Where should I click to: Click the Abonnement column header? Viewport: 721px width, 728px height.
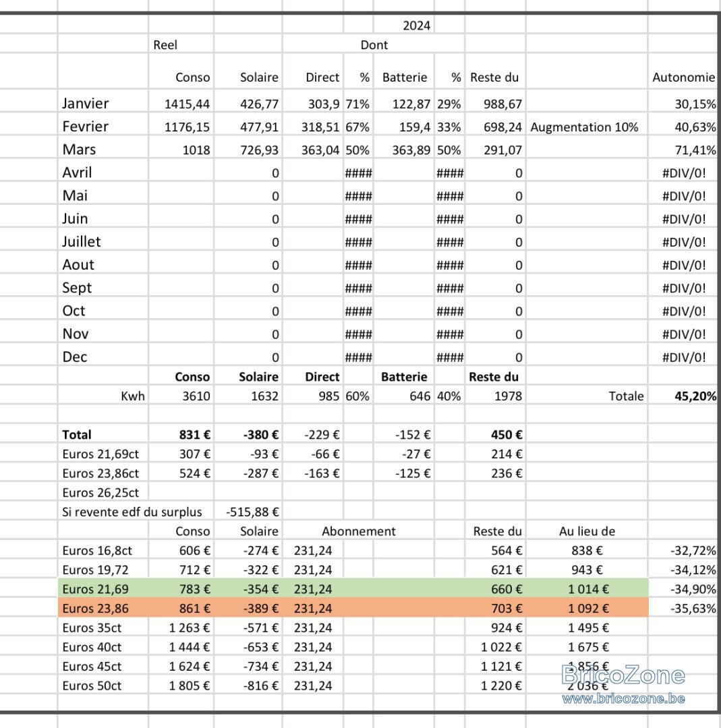pos(359,530)
